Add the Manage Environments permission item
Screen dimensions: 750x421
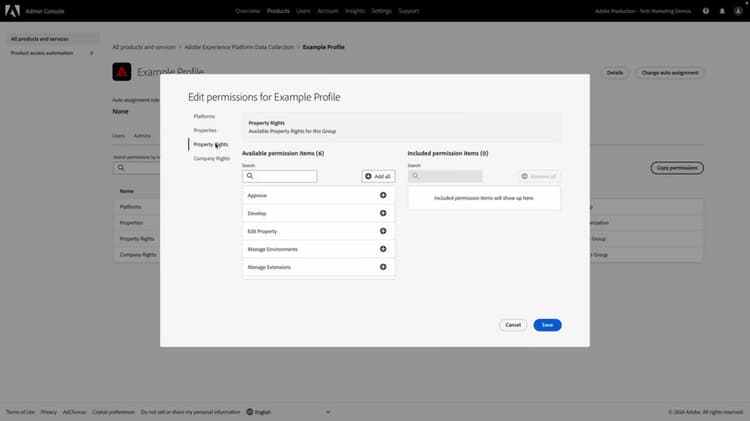tap(383, 249)
